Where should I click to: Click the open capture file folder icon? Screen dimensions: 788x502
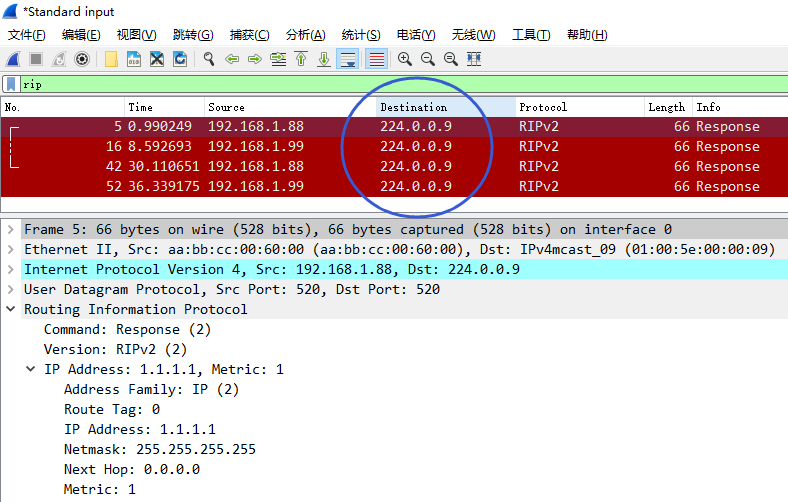click(109, 59)
